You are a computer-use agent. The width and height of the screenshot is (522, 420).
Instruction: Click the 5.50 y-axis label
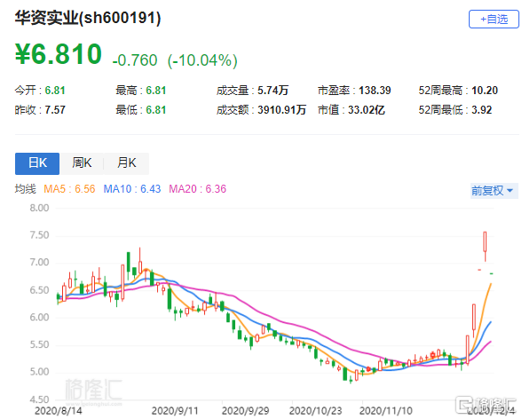pyautogui.click(x=39, y=345)
